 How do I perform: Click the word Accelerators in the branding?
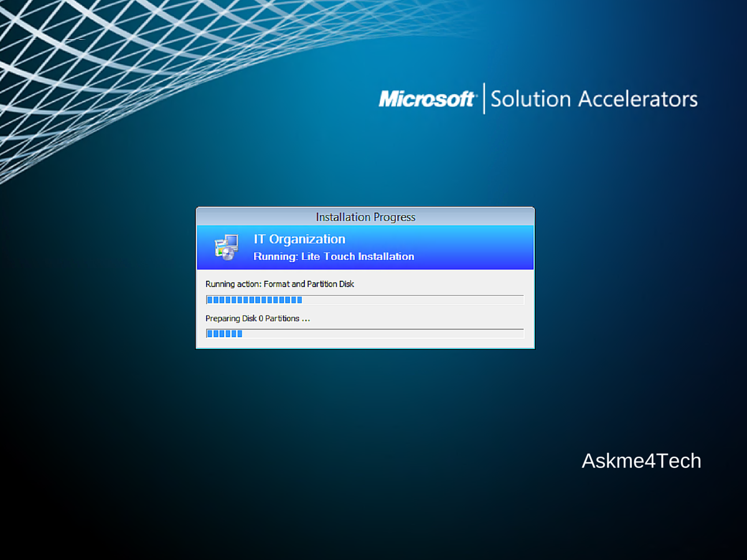pyautogui.click(x=637, y=99)
